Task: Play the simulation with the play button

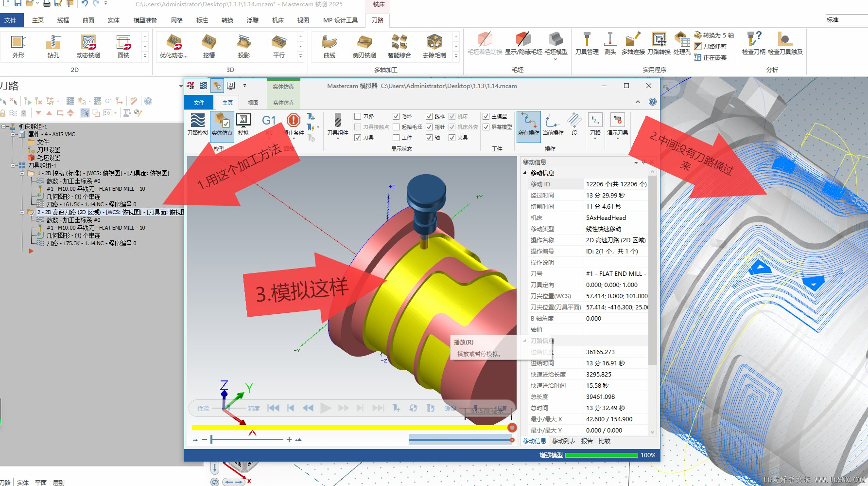Action: tap(326, 408)
